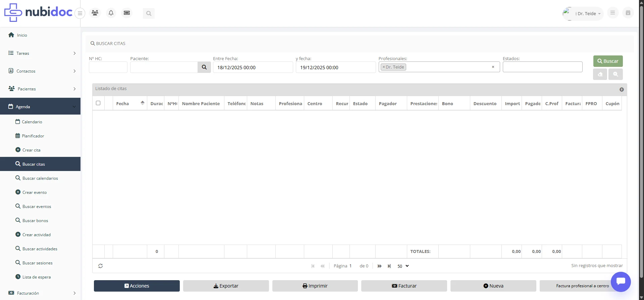Open the notifications bell
644x300 pixels.
[111, 13]
